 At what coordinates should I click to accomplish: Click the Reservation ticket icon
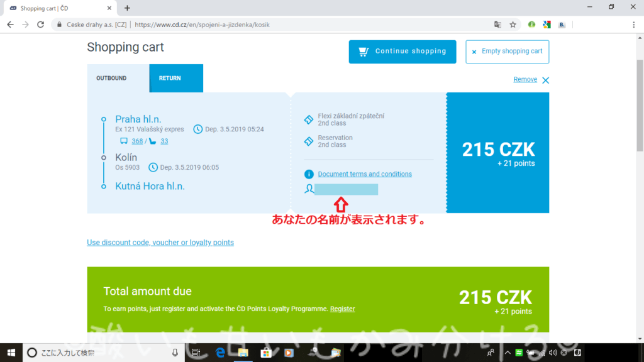click(308, 141)
